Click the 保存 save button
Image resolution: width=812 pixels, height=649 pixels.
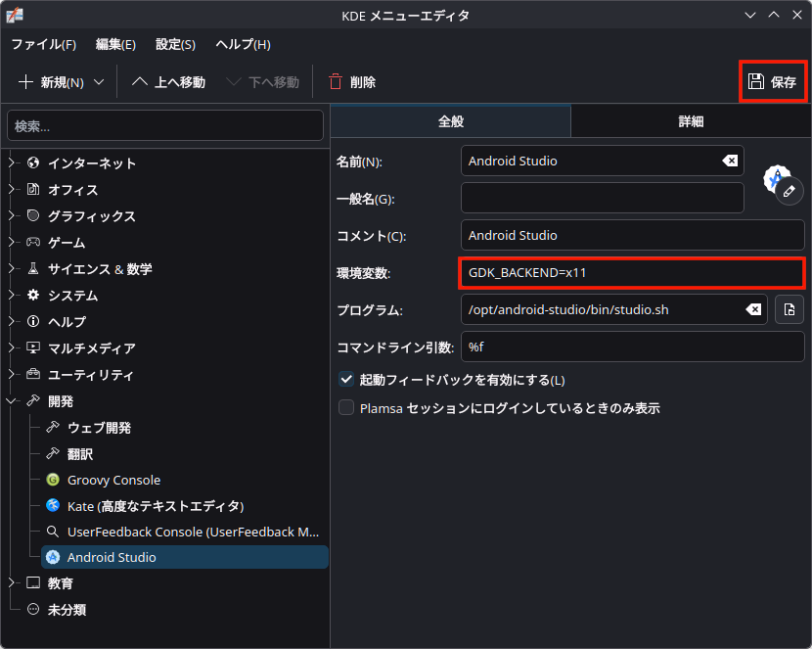(772, 81)
